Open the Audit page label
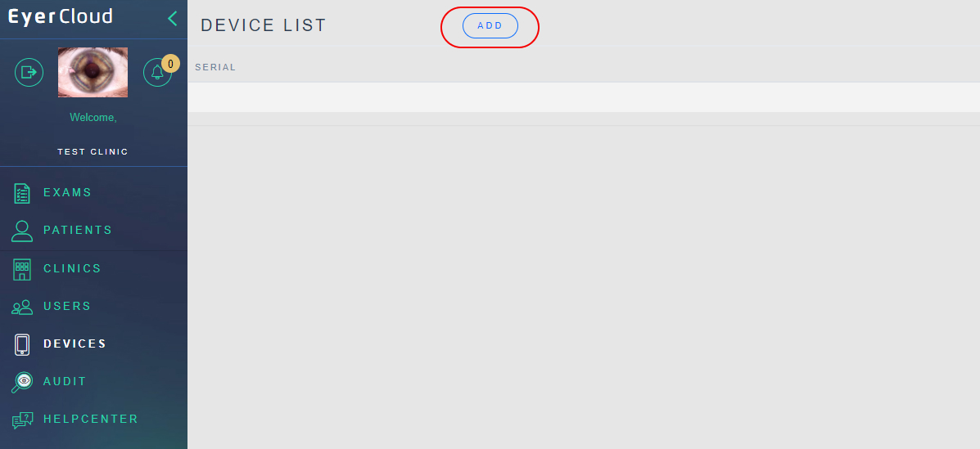 65,382
